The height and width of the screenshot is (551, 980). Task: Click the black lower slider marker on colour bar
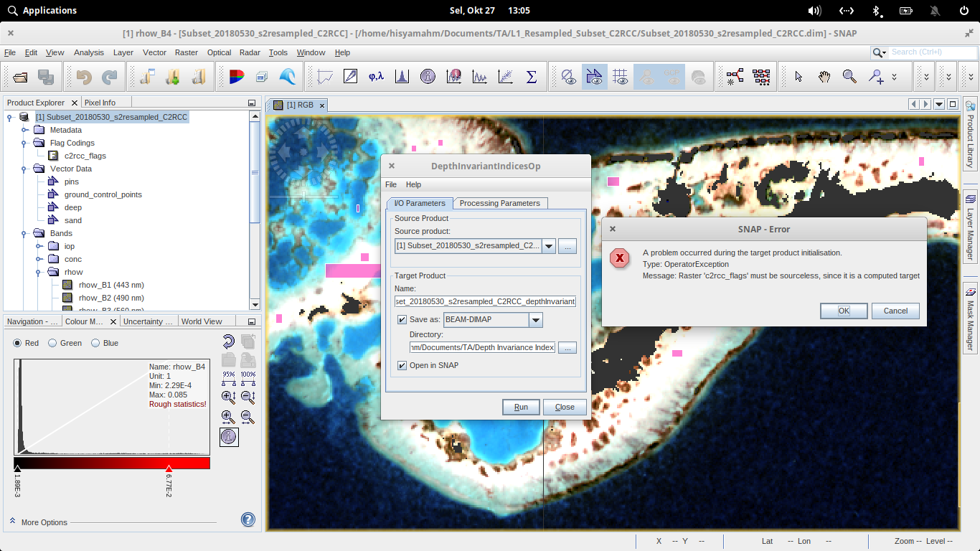click(17, 468)
